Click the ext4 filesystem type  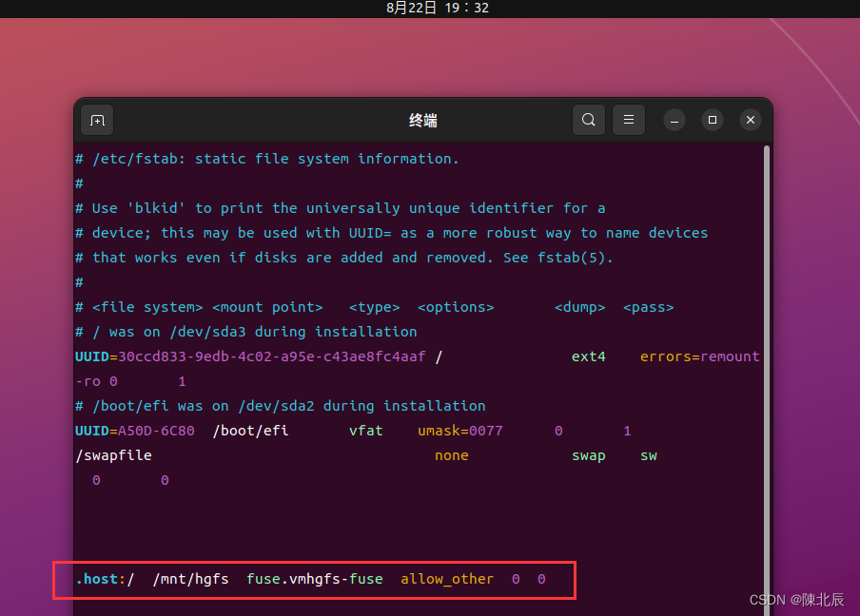point(589,356)
